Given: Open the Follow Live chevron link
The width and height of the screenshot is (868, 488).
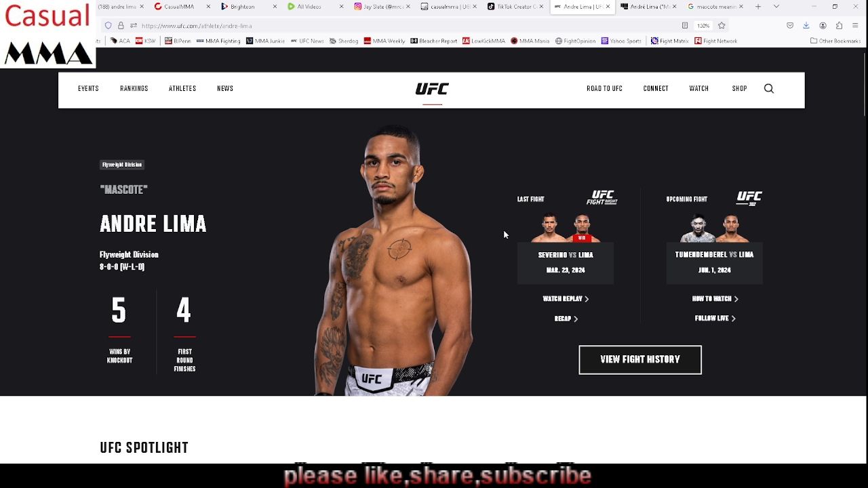Looking at the screenshot, I should coord(715,319).
